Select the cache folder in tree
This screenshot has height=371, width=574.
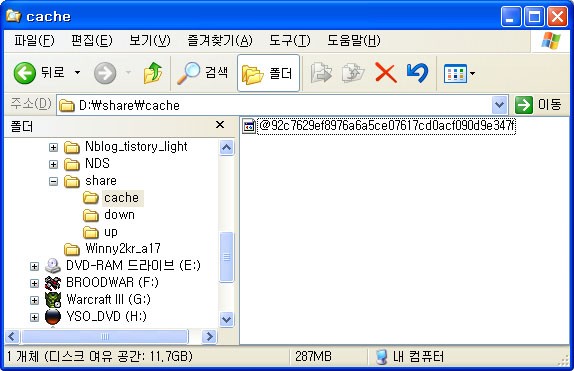[x=121, y=198]
